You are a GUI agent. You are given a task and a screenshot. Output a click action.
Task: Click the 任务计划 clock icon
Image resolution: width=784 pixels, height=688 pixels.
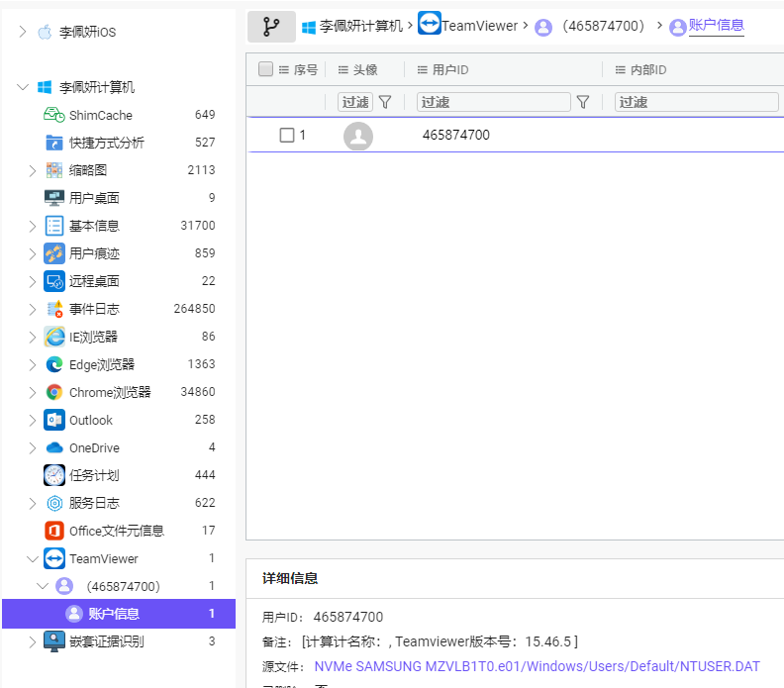[x=54, y=475]
